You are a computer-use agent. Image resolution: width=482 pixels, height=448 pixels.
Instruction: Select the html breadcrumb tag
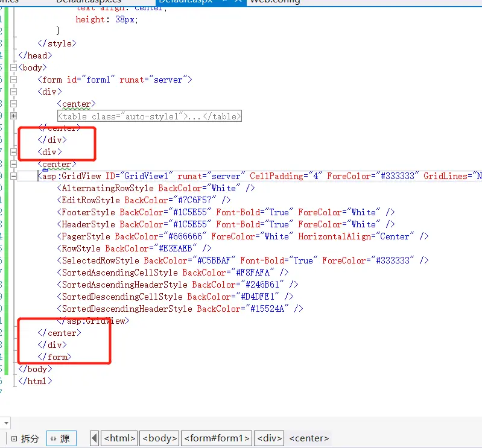[119, 438]
